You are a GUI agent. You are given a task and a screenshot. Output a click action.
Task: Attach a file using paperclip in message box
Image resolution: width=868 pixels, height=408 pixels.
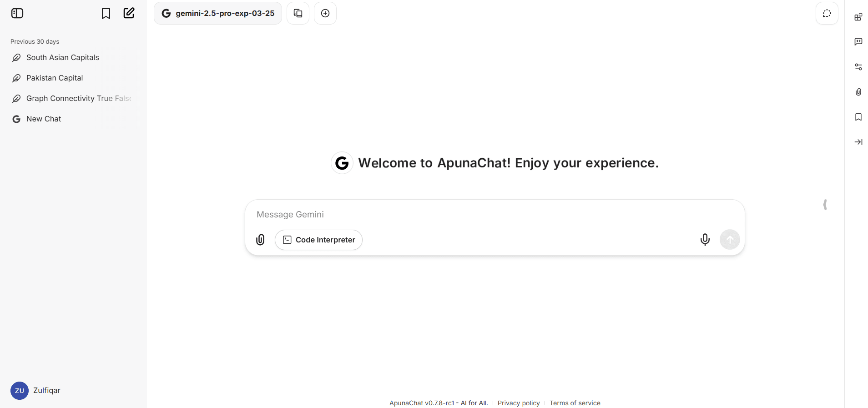[x=260, y=240]
